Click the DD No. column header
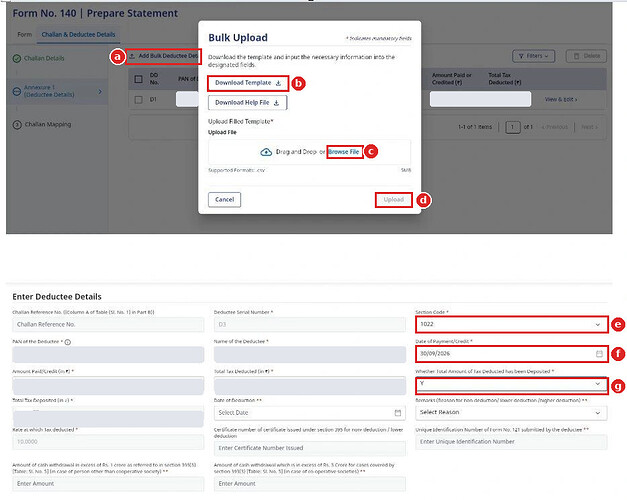627x500 pixels. click(x=154, y=79)
